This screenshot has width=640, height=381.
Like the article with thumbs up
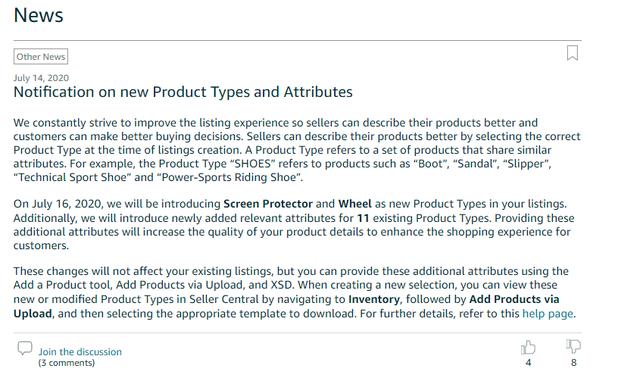click(x=528, y=348)
